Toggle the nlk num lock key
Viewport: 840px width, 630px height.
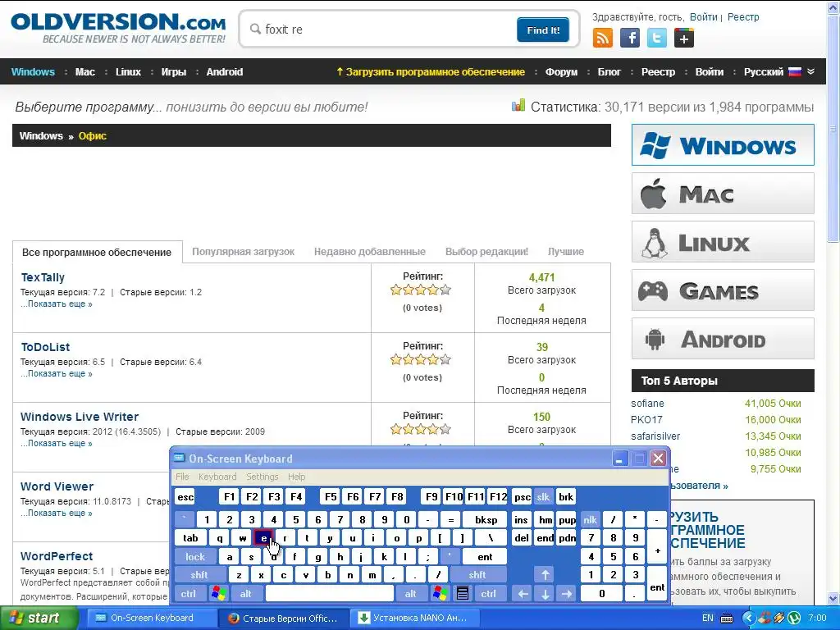pyautogui.click(x=590, y=519)
